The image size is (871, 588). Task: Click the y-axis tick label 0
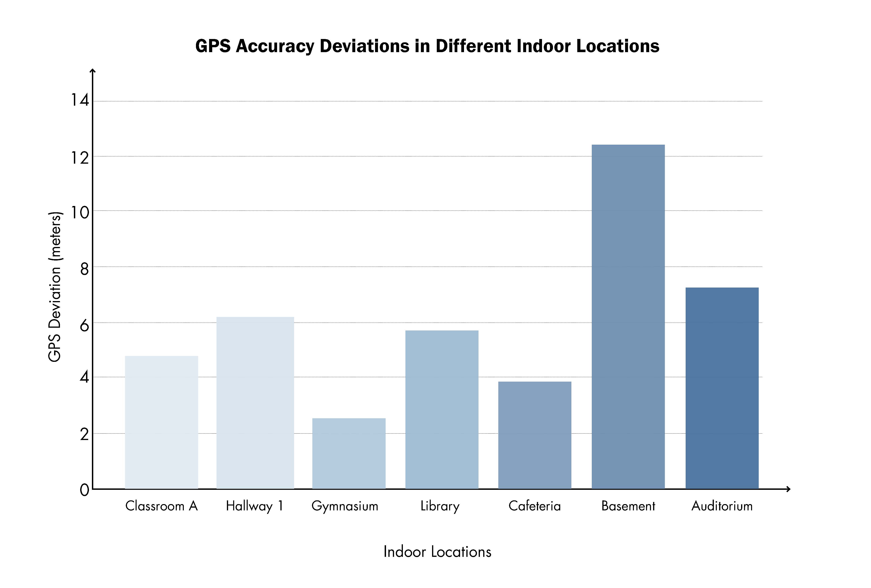(84, 490)
